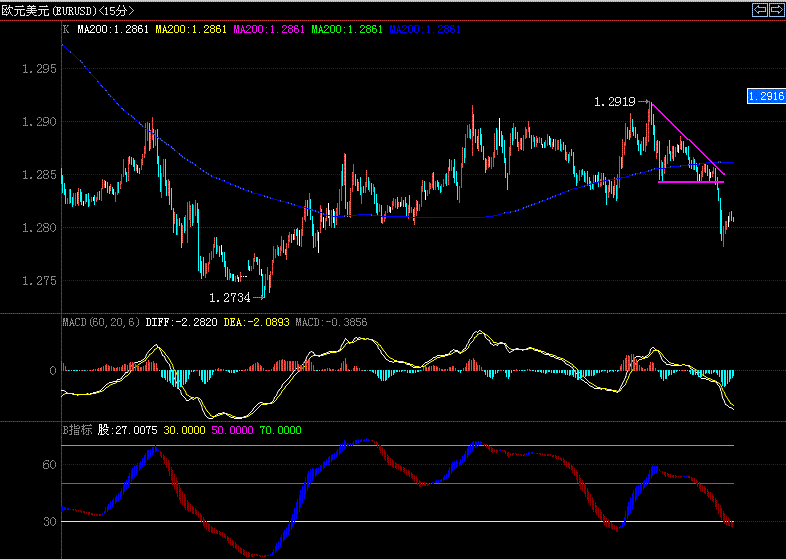Click the MACD zero axis label
This screenshot has width=786, height=559.
click(53, 371)
